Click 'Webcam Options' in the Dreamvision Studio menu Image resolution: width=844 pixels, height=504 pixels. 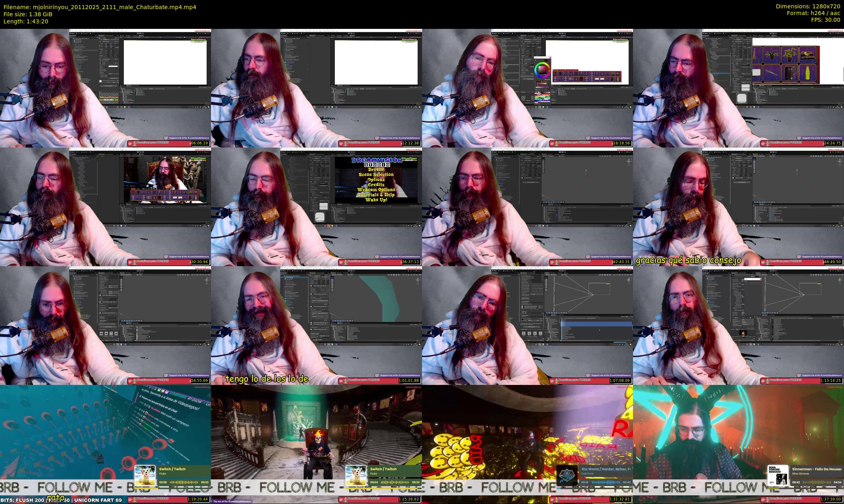376,190
